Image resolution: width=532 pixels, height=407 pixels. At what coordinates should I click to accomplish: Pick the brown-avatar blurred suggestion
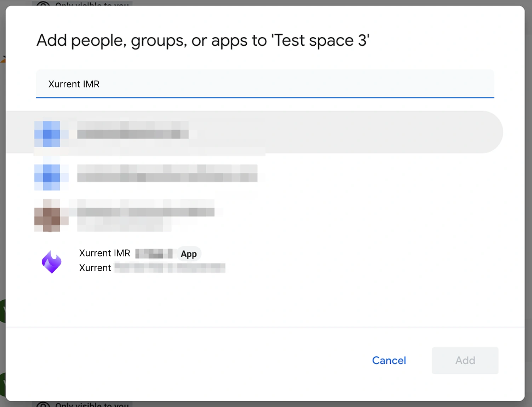tap(254, 215)
